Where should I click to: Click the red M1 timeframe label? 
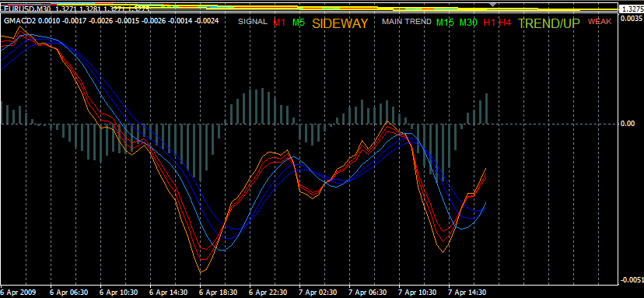[279, 23]
